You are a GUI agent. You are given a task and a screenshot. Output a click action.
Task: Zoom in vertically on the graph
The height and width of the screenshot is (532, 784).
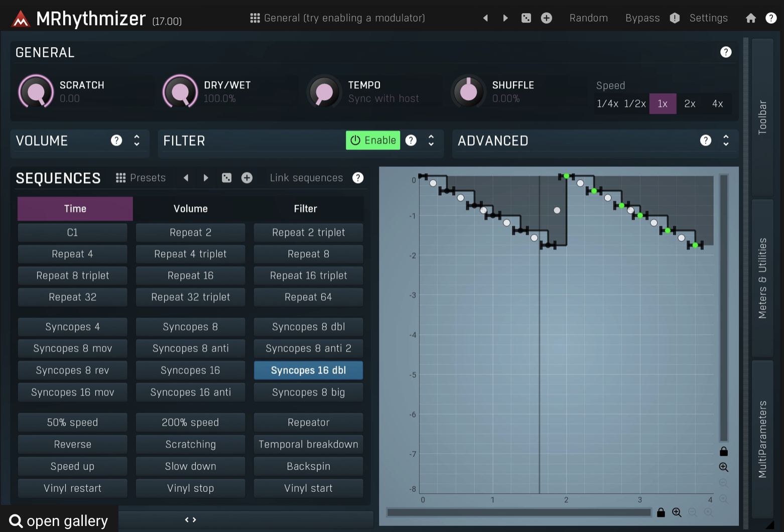point(724,467)
